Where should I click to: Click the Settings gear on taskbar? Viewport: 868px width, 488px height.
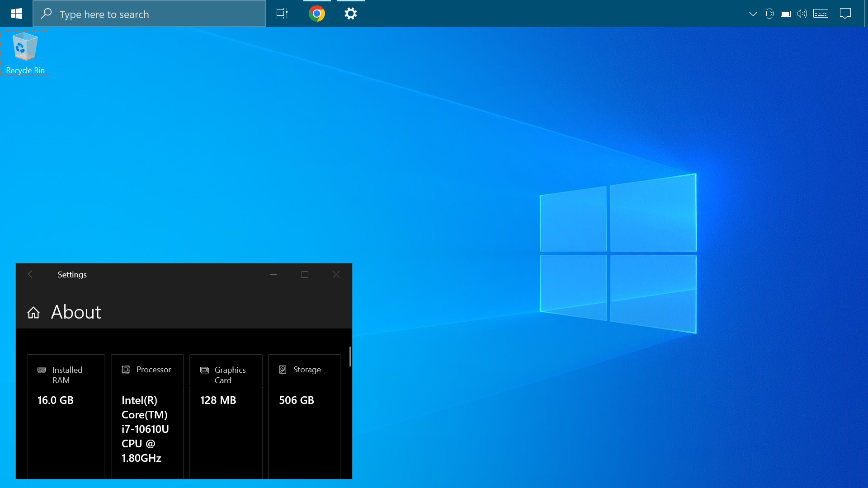[x=351, y=14]
